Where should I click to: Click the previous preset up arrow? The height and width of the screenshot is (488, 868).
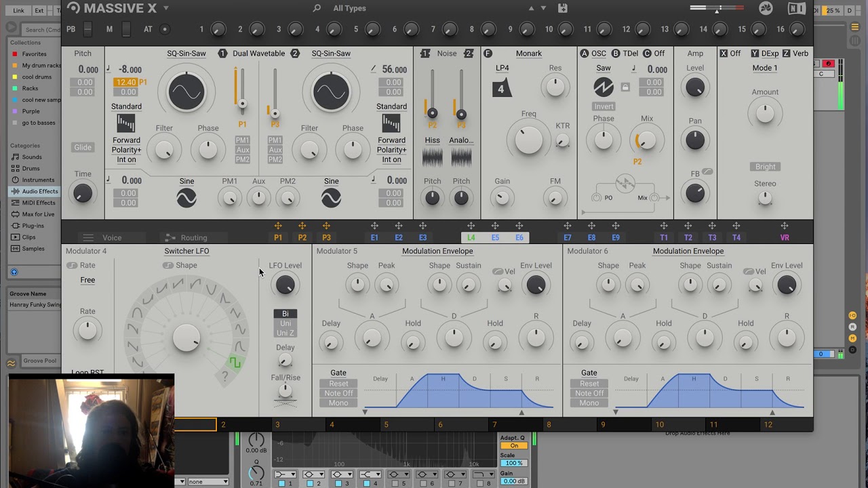tap(531, 8)
